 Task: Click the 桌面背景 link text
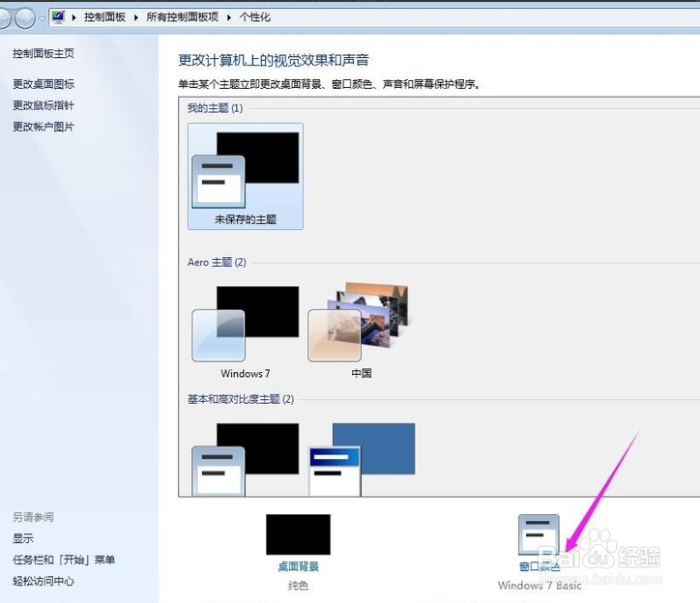(298, 567)
